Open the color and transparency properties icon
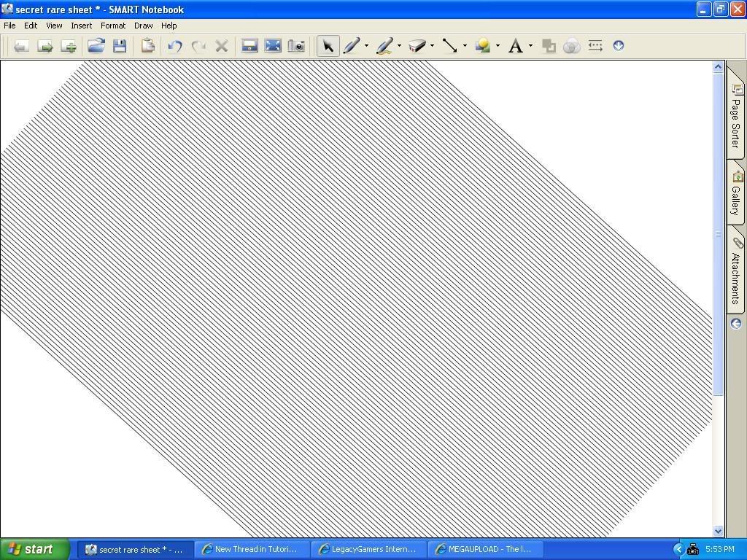Screen dimensions: 747x560 [571, 45]
